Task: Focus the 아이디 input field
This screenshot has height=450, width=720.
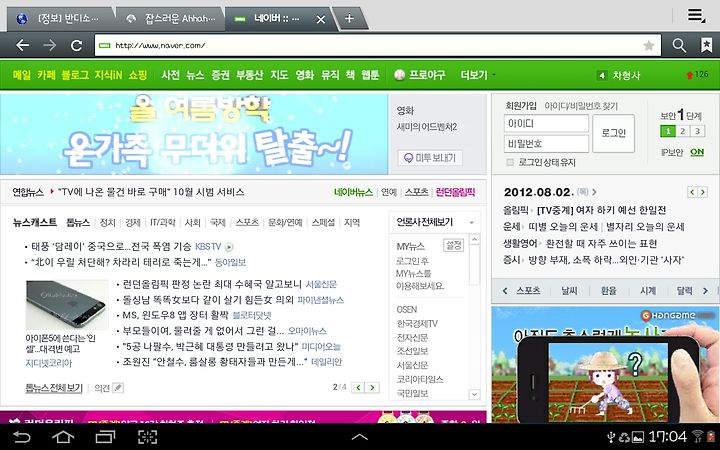Action: point(546,124)
